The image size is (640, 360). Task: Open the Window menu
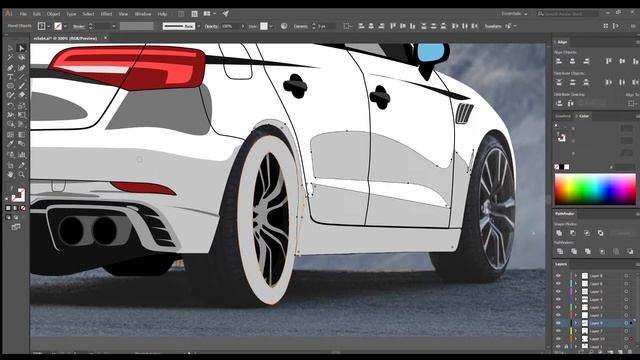pyautogui.click(x=143, y=14)
